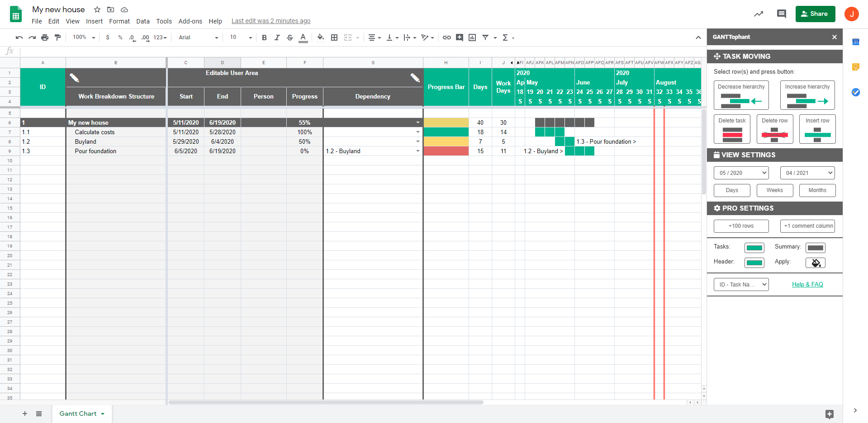
Task: Apply strikethrough formatting icon
Action: coord(290,38)
